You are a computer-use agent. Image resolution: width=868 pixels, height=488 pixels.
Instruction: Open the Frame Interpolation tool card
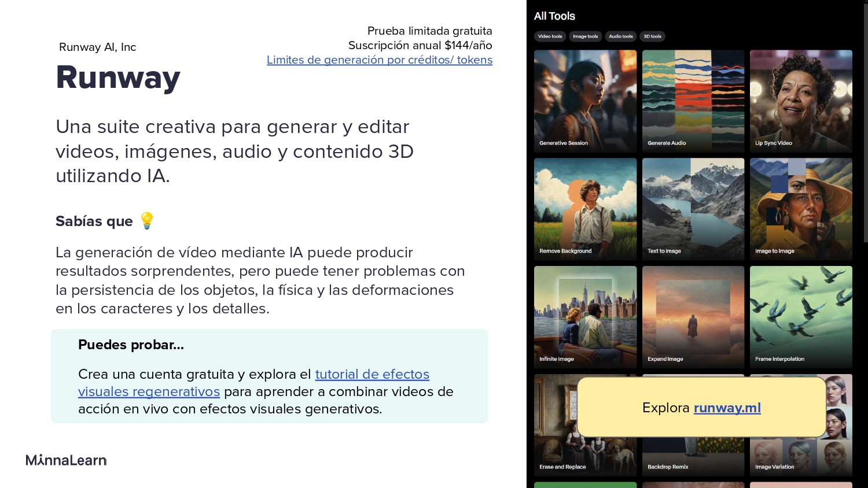click(801, 317)
